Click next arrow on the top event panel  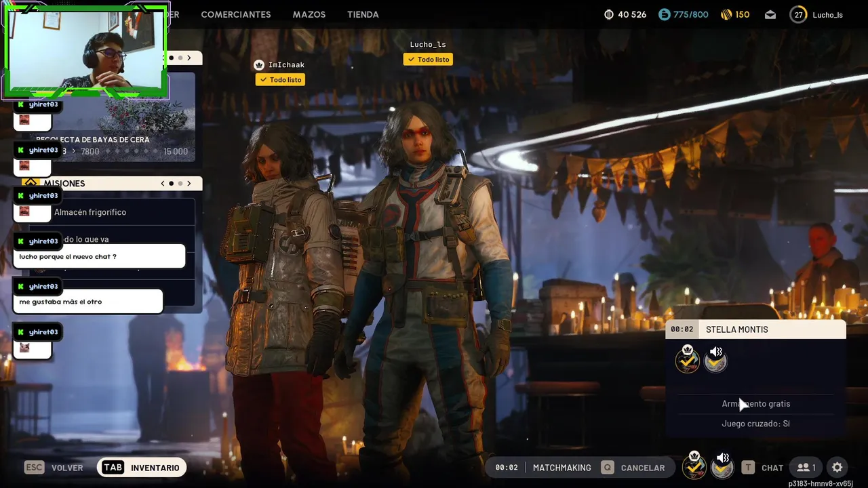tap(189, 58)
